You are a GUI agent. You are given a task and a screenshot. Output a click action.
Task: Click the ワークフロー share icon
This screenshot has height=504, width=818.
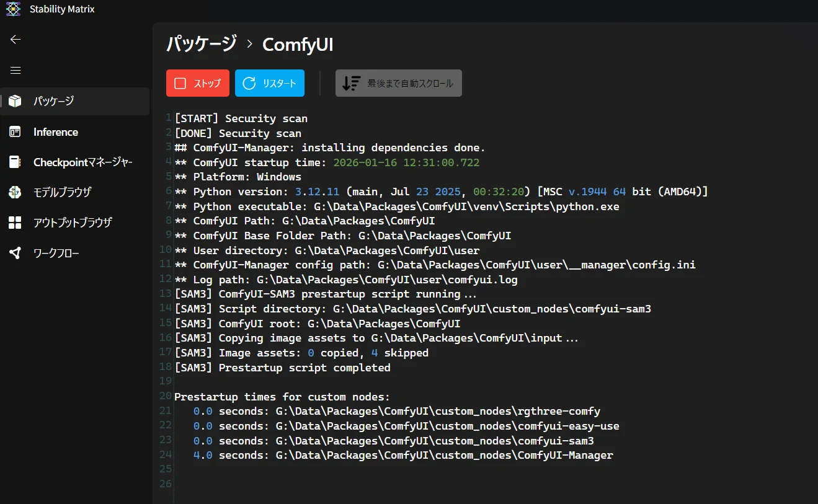tap(15, 253)
